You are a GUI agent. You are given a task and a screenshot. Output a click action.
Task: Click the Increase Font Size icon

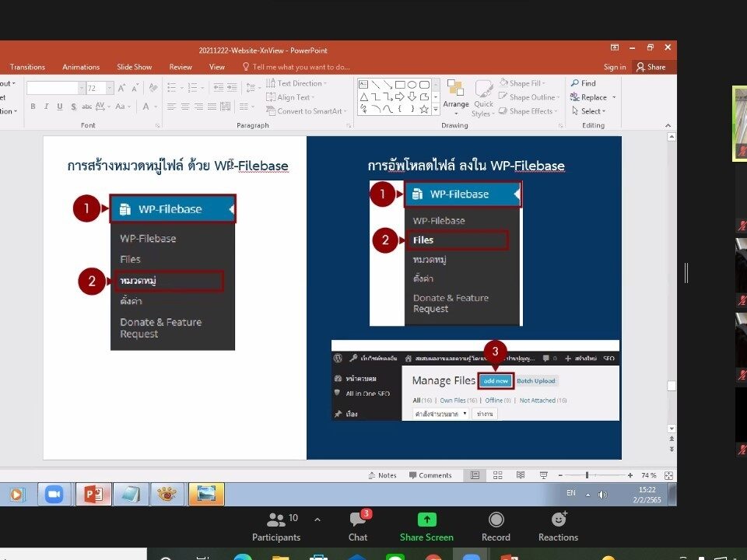point(121,88)
